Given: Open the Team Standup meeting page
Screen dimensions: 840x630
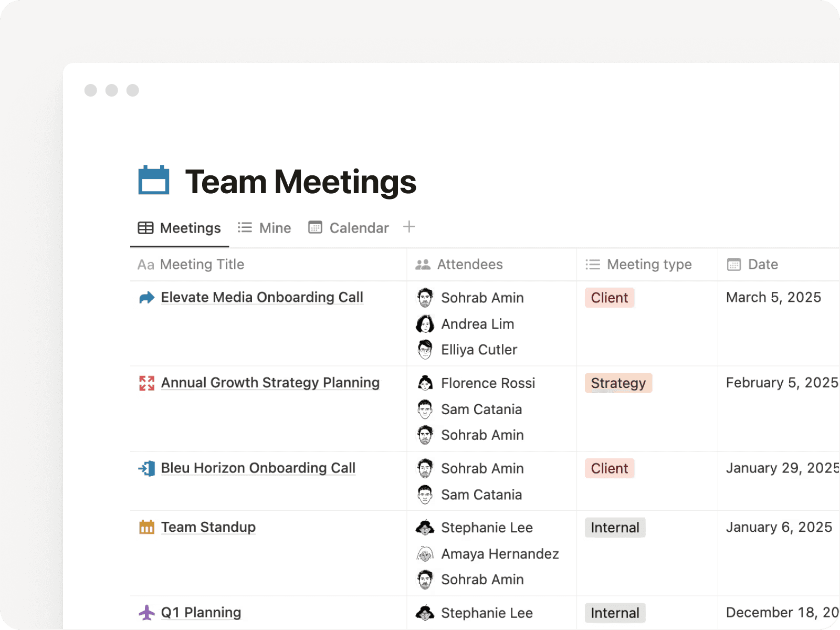Looking at the screenshot, I should pos(208,527).
